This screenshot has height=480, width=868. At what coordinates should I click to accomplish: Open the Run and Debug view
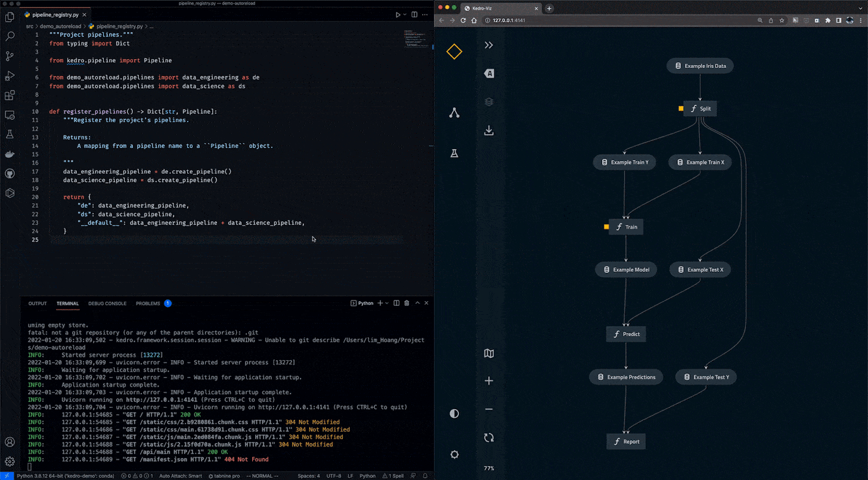(10, 76)
